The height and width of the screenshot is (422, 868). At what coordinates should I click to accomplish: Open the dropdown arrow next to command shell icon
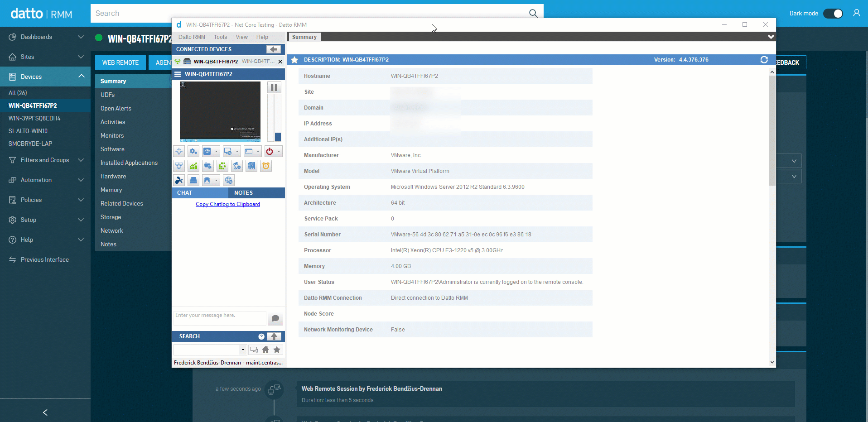coord(258,152)
